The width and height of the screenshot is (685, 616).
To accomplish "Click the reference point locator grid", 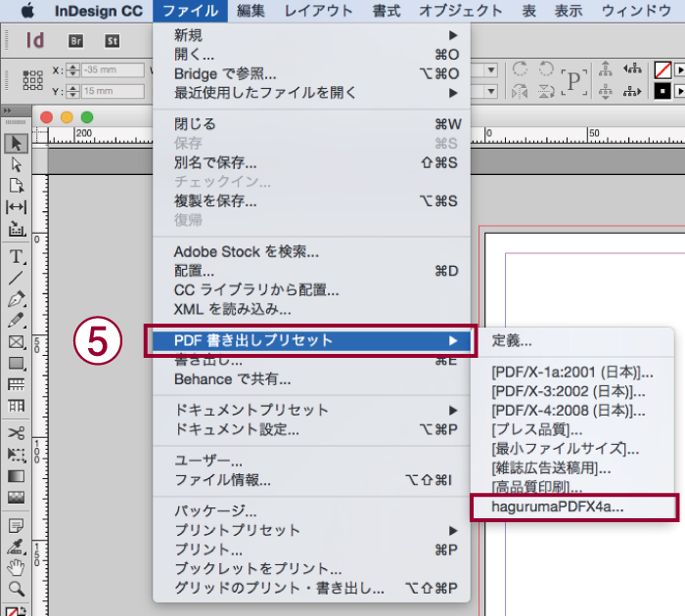I will coord(32,80).
